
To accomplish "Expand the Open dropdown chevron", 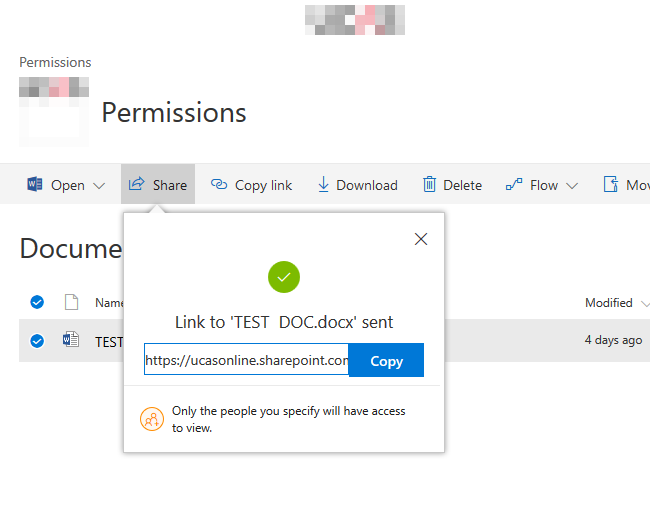I will coord(99,186).
